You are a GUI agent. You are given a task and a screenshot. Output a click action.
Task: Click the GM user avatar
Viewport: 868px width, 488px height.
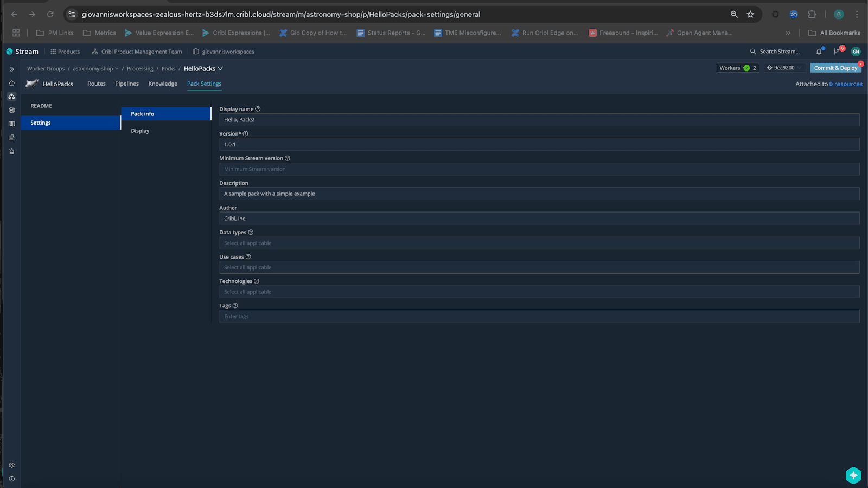click(856, 52)
